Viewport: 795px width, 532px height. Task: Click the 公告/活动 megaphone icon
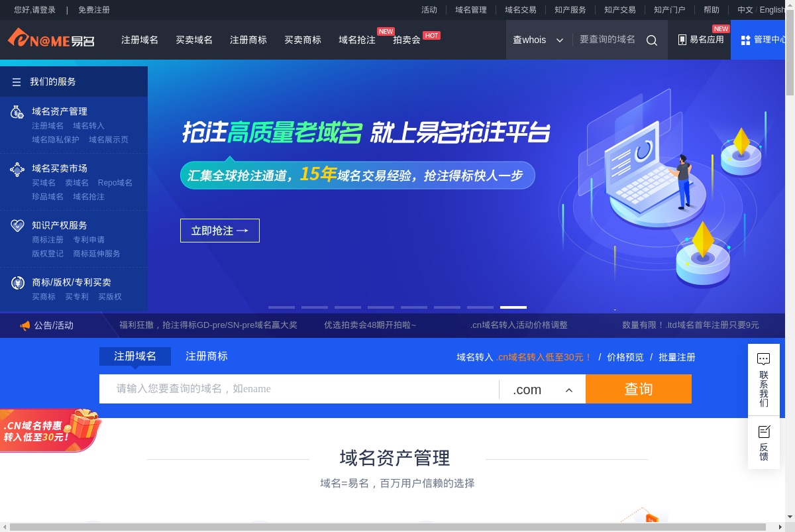[25, 325]
